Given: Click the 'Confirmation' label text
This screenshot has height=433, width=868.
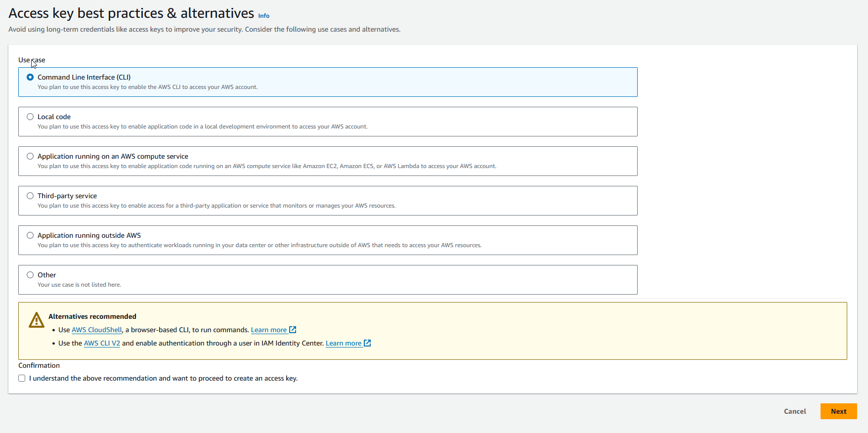Looking at the screenshot, I should [39, 365].
